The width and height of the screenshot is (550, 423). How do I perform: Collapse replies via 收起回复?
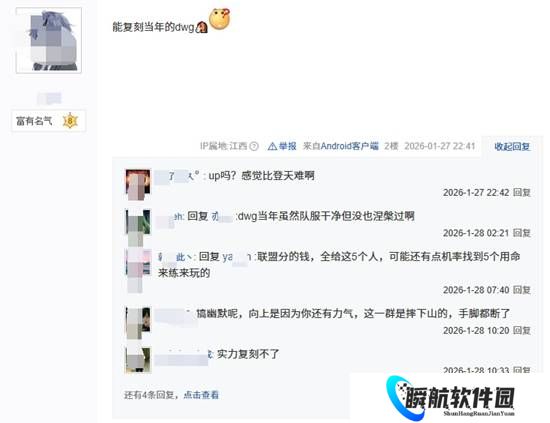click(512, 146)
